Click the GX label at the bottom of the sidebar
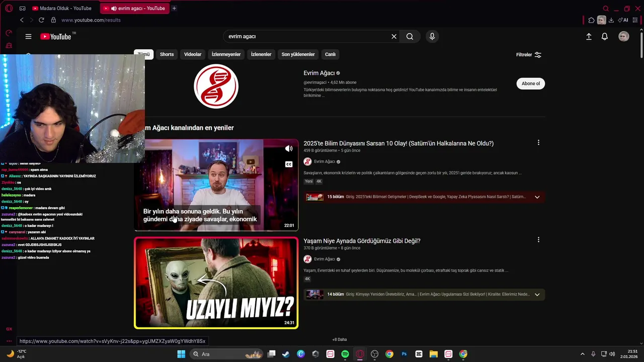Image resolution: width=644 pixels, height=362 pixels. pos(9,329)
